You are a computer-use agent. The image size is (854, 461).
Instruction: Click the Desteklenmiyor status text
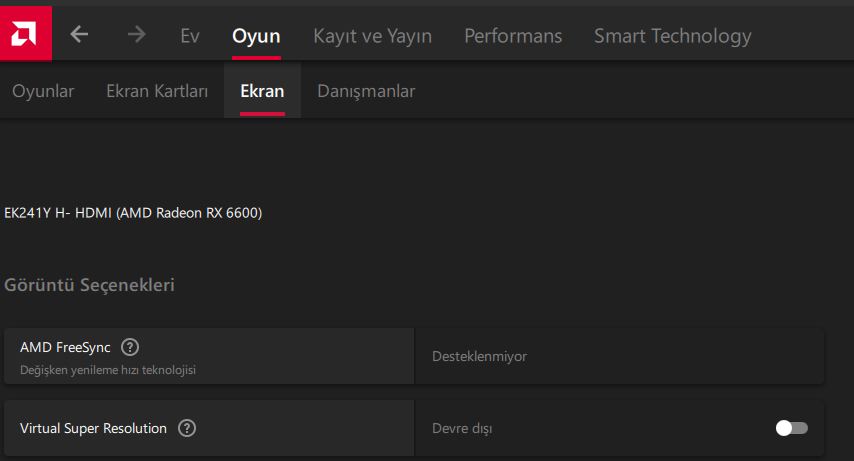pyautogui.click(x=479, y=356)
